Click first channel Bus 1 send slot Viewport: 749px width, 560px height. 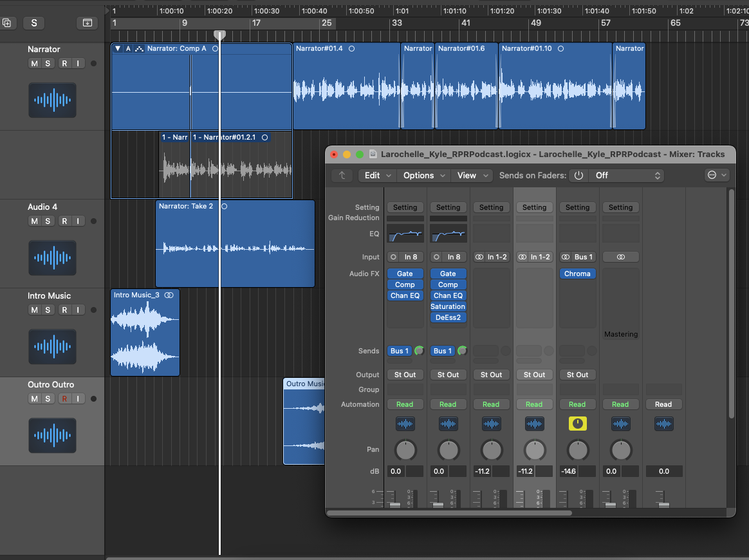(x=400, y=351)
